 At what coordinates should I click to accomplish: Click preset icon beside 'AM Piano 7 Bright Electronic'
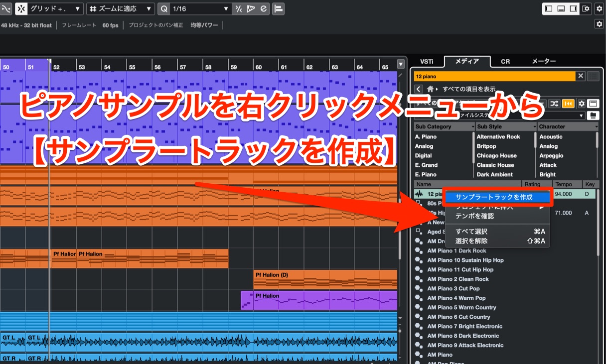(419, 326)
